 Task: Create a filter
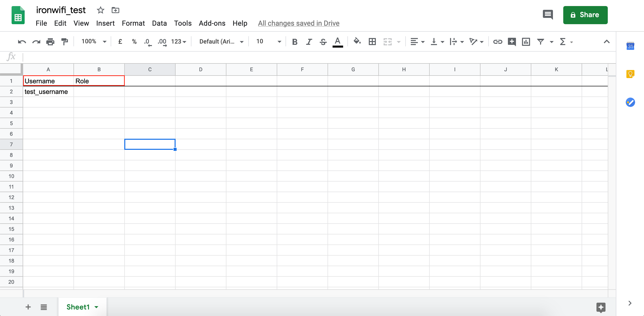click(540, 42)
